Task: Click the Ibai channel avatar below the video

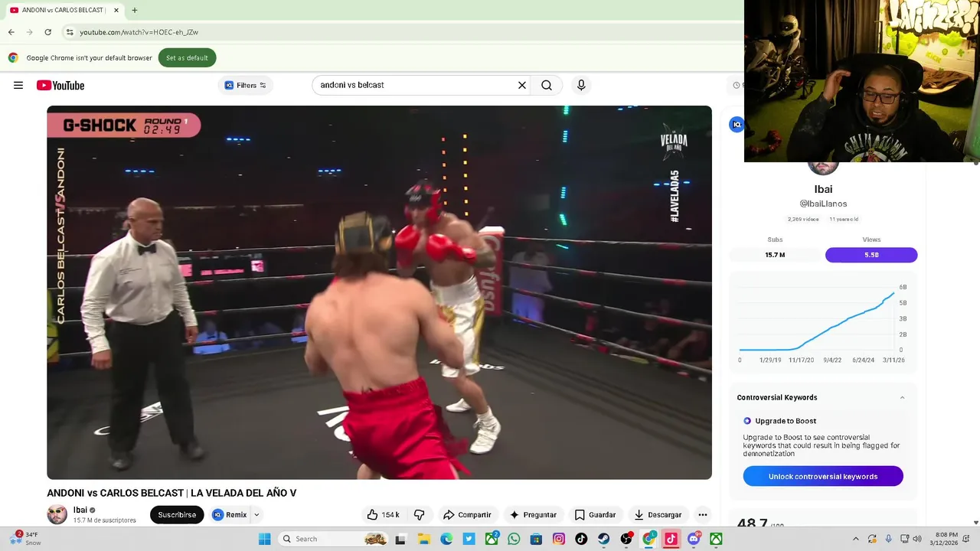Action: coord(57,514)
